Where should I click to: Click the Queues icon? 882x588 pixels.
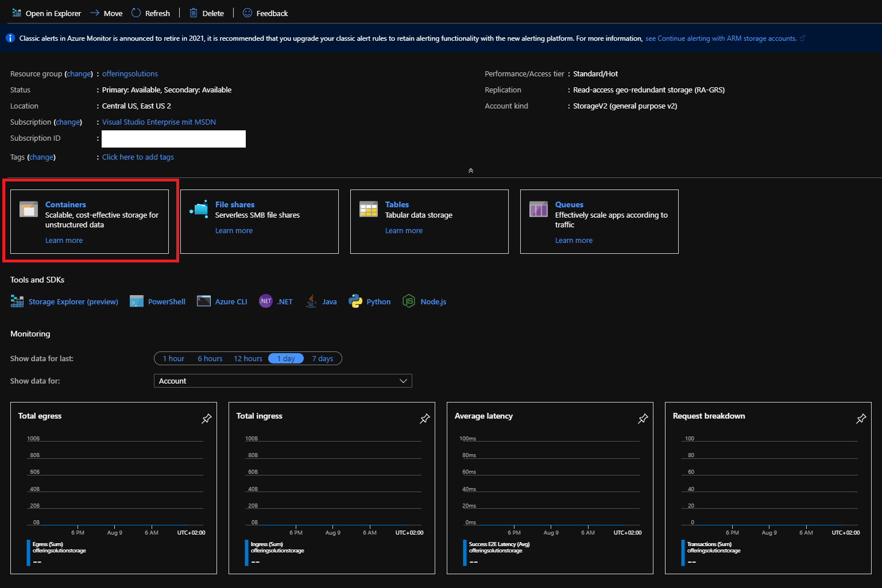pos(539,209)
